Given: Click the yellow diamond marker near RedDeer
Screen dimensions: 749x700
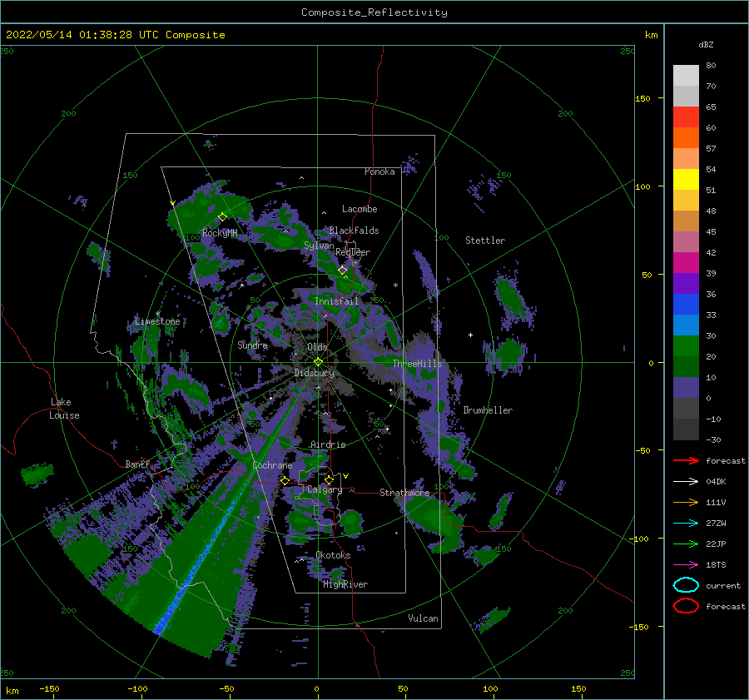Looking at the screenshot, I should 342,271.
